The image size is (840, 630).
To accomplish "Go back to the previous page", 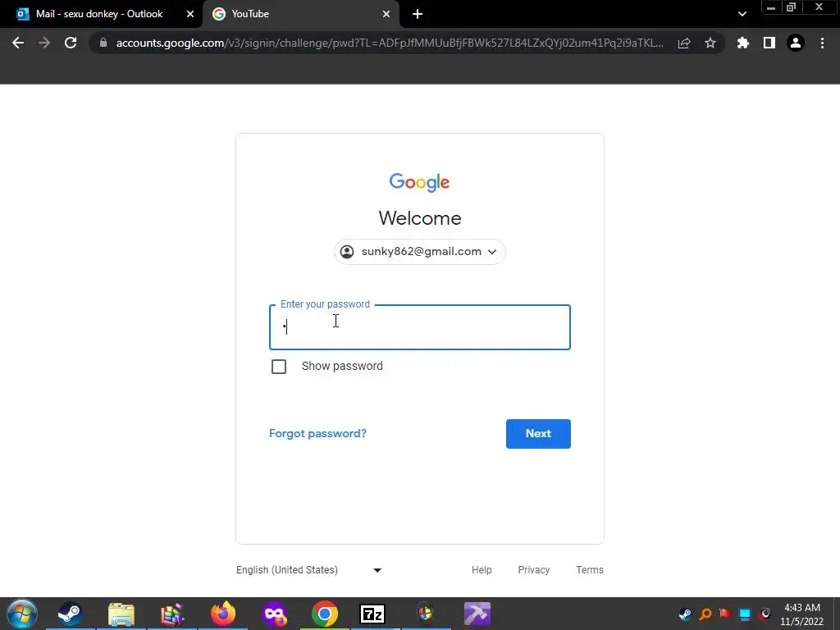I will coord(18,43).
